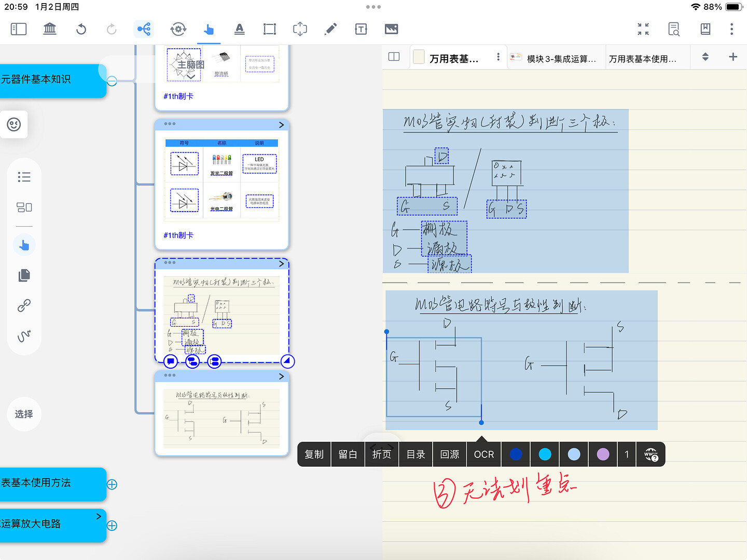Choose 留白 in the popup menu
The height and width of the screenshot is (560, 747).
point(348,454)
